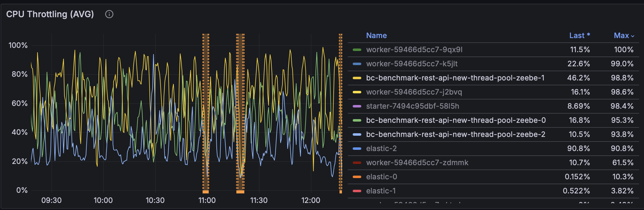Select the worker-59466d5cc7-zdmmk legend entry

(417, 163)
